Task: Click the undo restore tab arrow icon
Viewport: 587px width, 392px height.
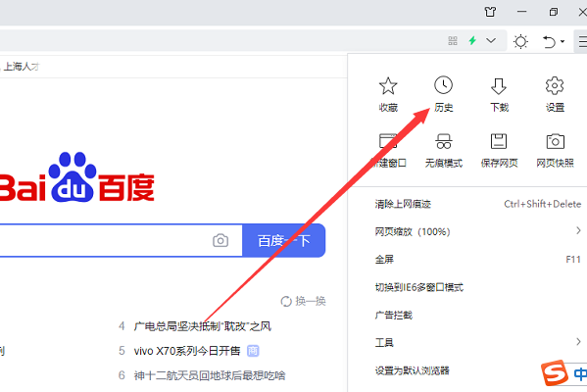Action: tap(549, 41)
